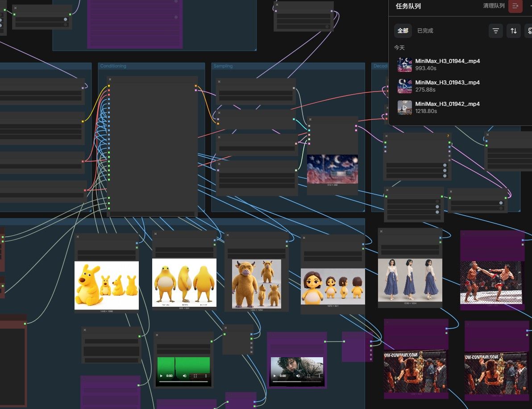Play the curly-haired person video

(x=274, y=376)
